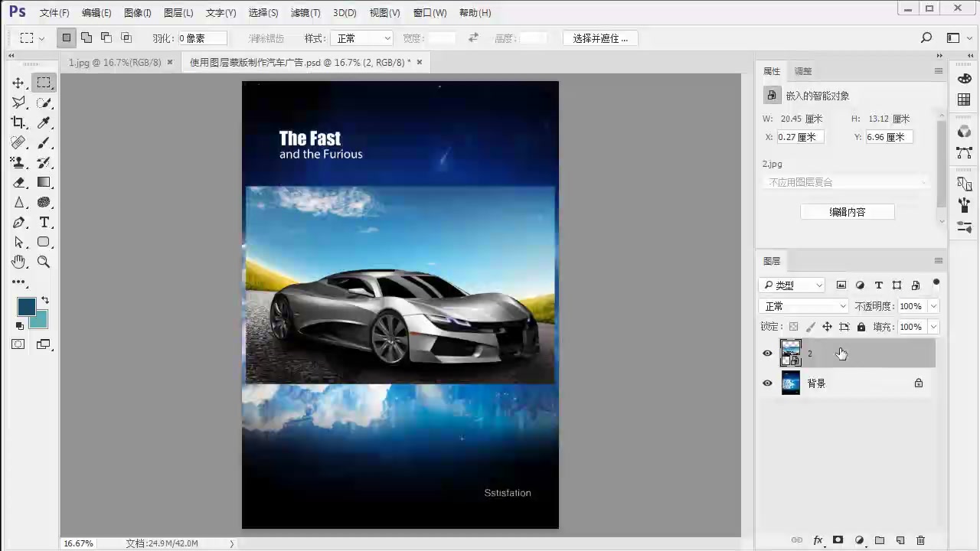Select the Move tool

coord(18,83)
